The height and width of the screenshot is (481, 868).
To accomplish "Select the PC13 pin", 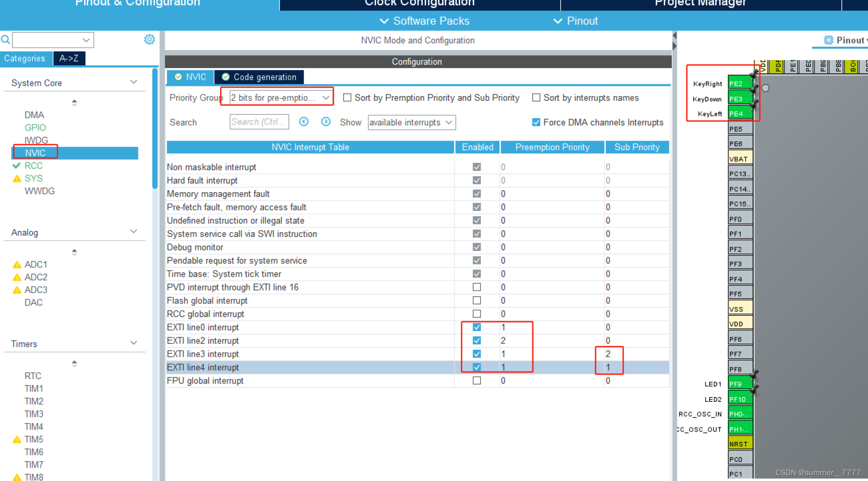I will 740,174.
